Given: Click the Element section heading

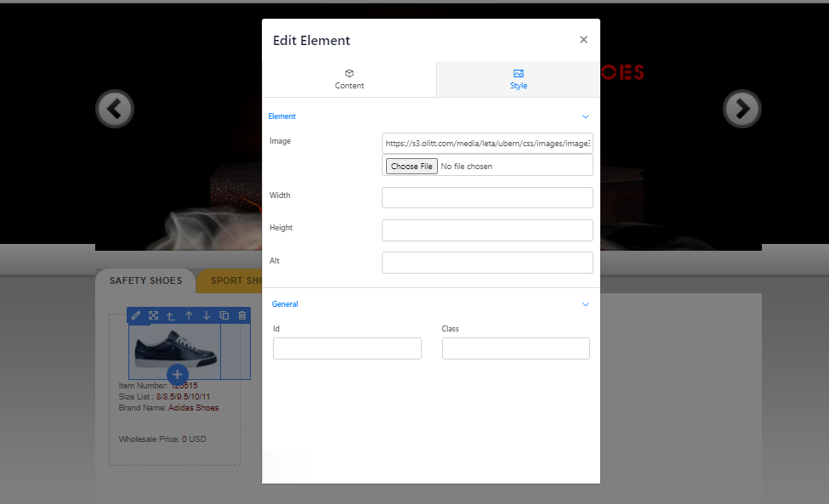Looking at the screenshot, I should [x=281, y=116].
